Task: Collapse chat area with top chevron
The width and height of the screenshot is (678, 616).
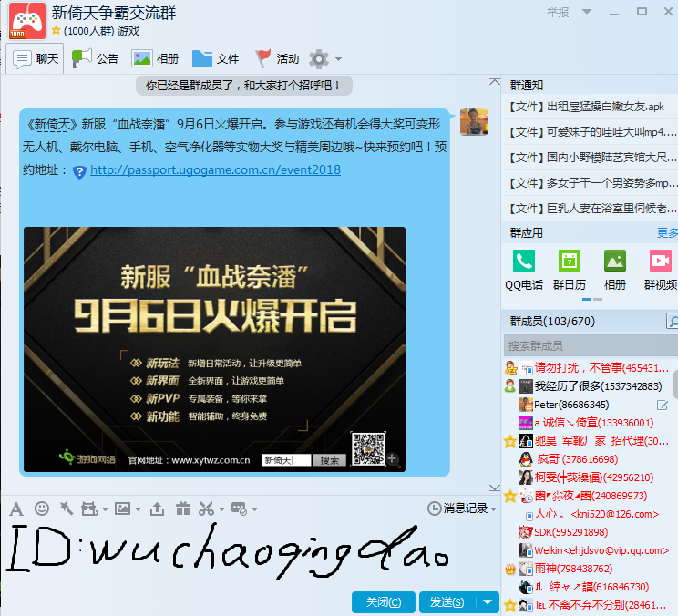Action: (495, 81)
